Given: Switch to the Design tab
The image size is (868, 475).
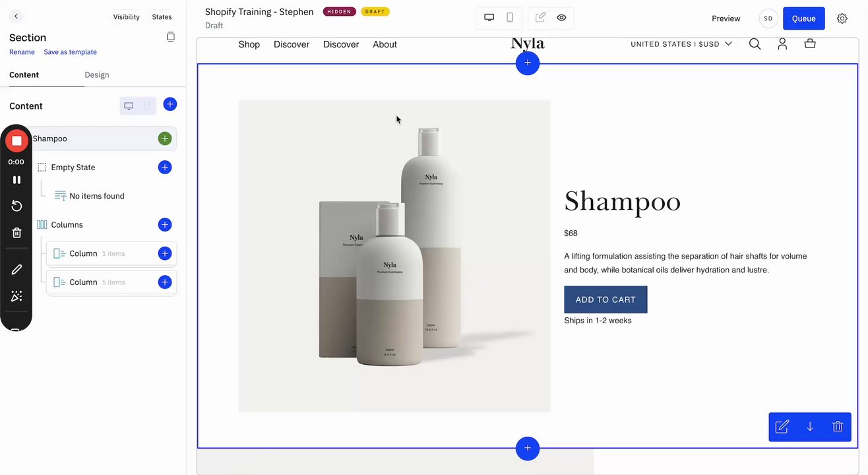Looking at the screenshot, I should (x=97, y=75).
